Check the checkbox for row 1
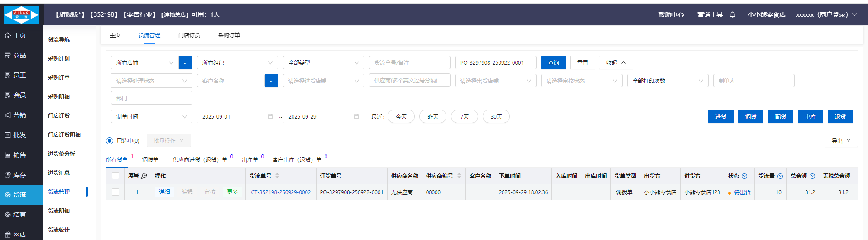Screen dimensions: 868x240 (115, 192)
